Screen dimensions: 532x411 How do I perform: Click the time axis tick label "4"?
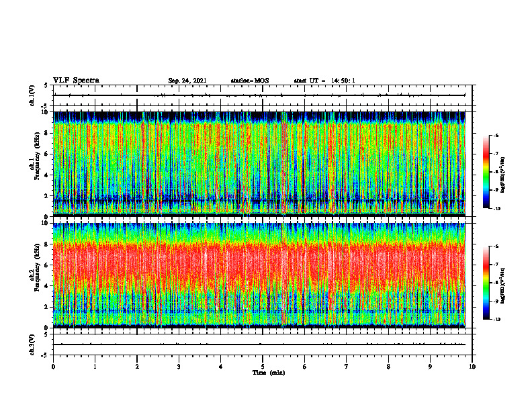click(221, 367)
